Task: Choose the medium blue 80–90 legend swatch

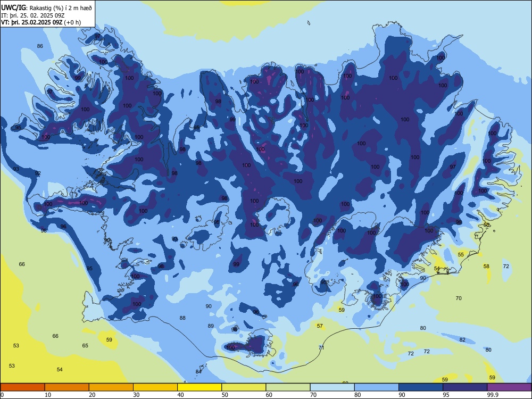Action: [x=377, y=387]
